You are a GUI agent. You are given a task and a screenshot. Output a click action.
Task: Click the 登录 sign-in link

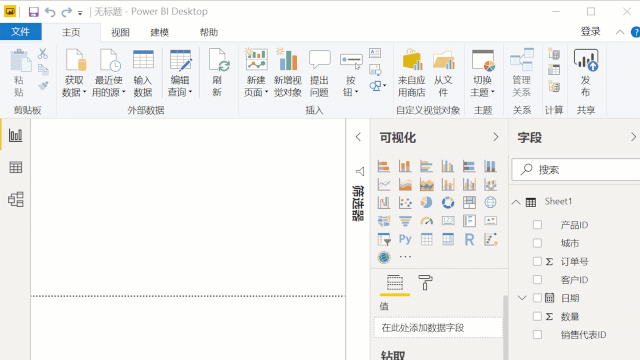point(590,32)
